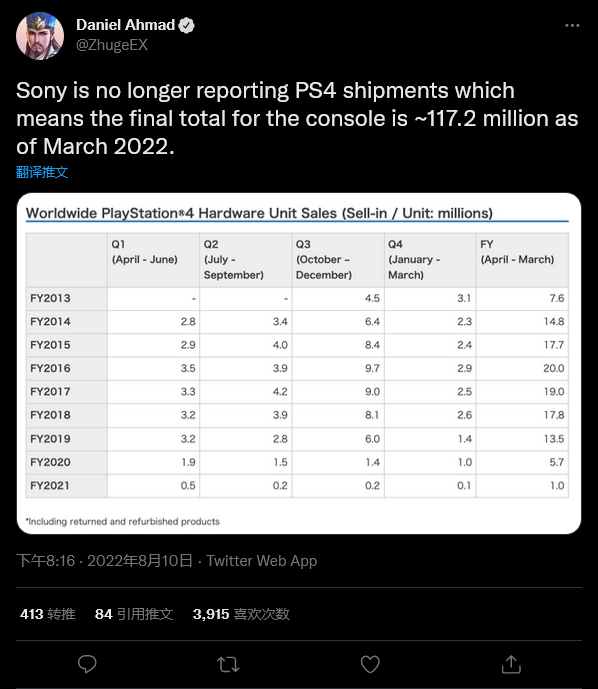Open the share menu via the share icon
Viewport: 598px width, 689px height.
(x=511, y=664)
